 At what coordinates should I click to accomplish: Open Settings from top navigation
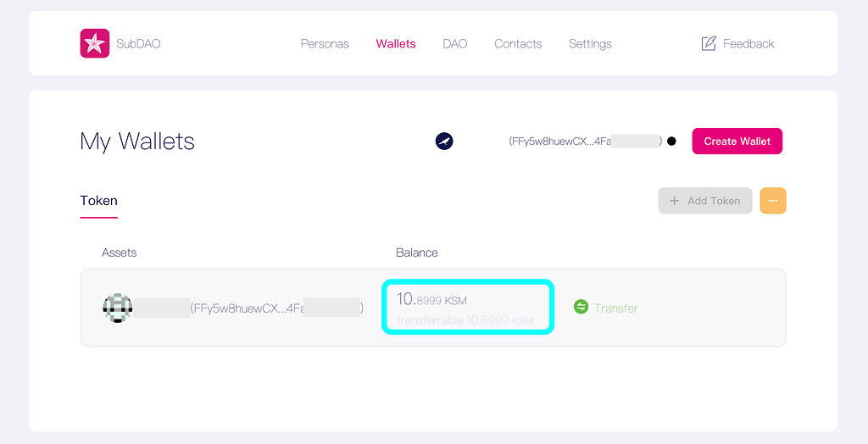coord(590,44)
